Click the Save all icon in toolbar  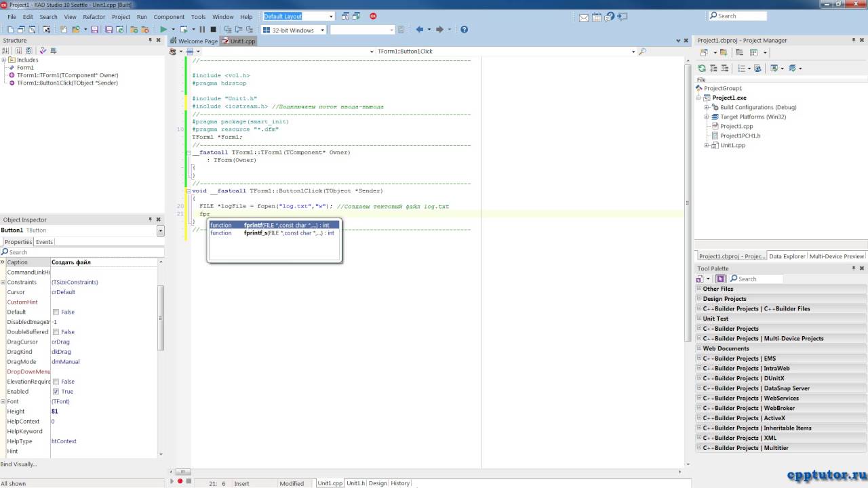pyautogui.click(x=108, y=29)
